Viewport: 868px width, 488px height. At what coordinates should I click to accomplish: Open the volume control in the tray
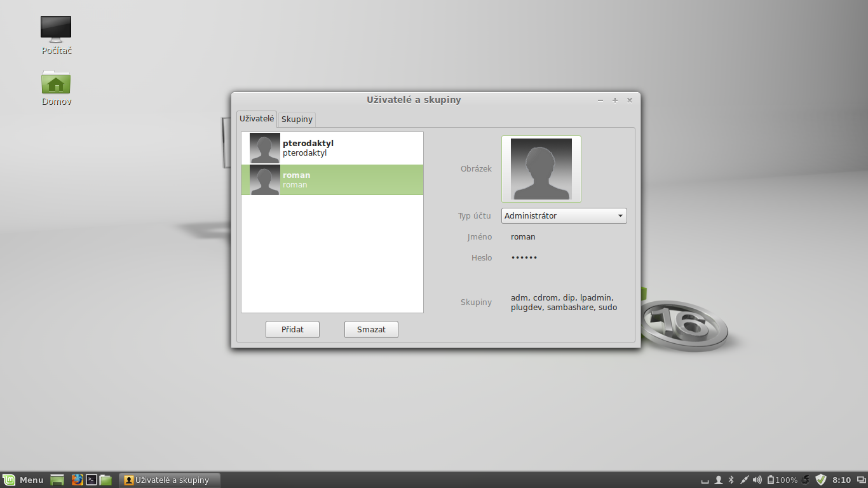click(x=757, y=480)
